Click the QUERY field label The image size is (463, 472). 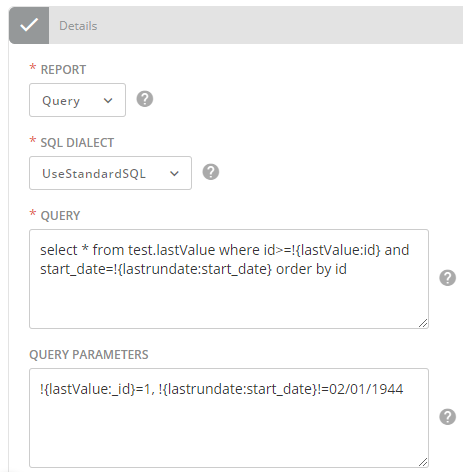[x=60, y=216]
